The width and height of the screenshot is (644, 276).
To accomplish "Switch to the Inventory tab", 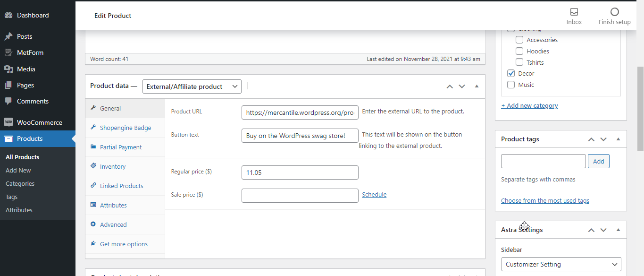I will click(x=112, y=166).
